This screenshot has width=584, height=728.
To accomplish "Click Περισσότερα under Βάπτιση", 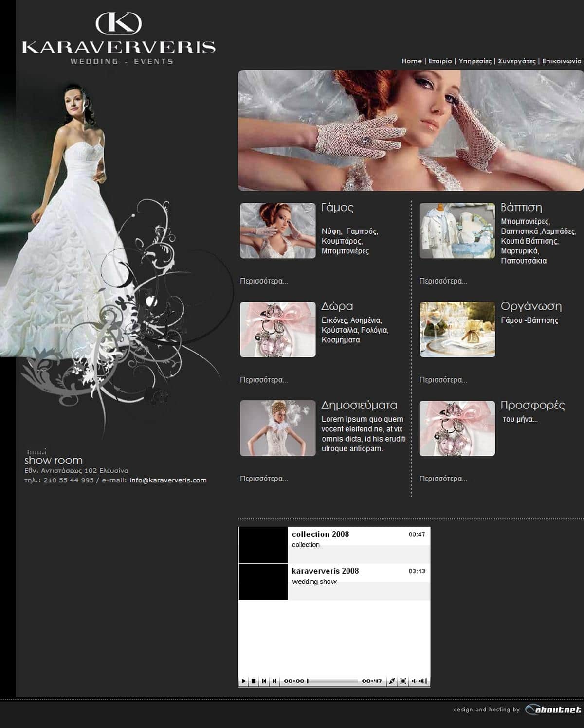I will (x=443, y=281).
